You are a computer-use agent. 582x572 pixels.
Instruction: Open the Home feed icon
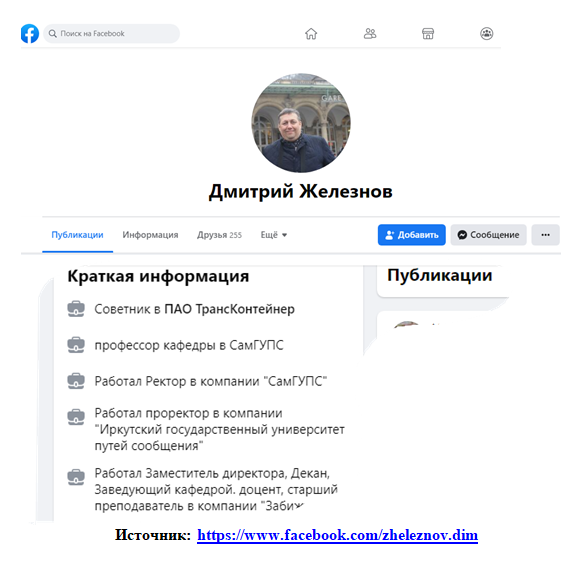click(311, 33)
